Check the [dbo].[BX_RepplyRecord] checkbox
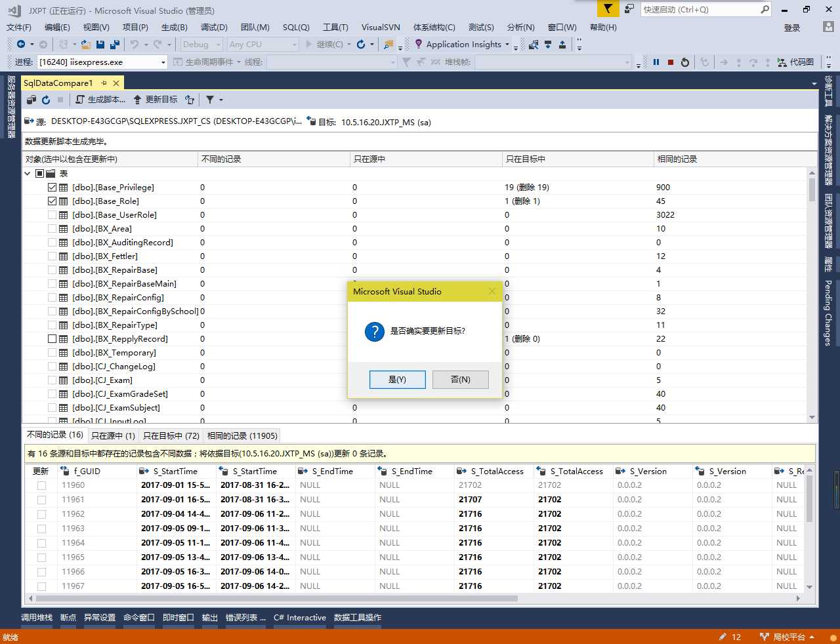This screenshot has height=644, width=840. tap(52, 339)
